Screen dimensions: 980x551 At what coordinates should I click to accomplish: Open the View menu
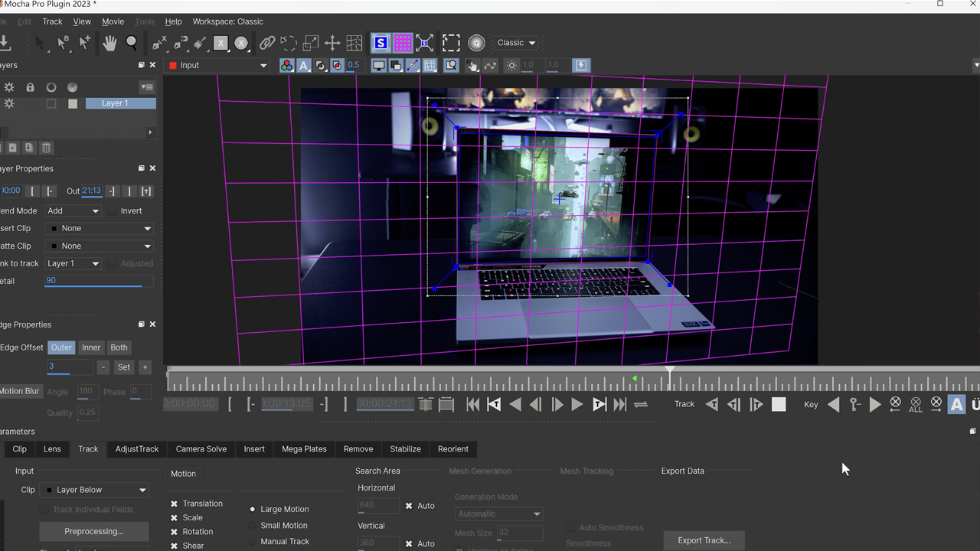click(x=82, y=21)
